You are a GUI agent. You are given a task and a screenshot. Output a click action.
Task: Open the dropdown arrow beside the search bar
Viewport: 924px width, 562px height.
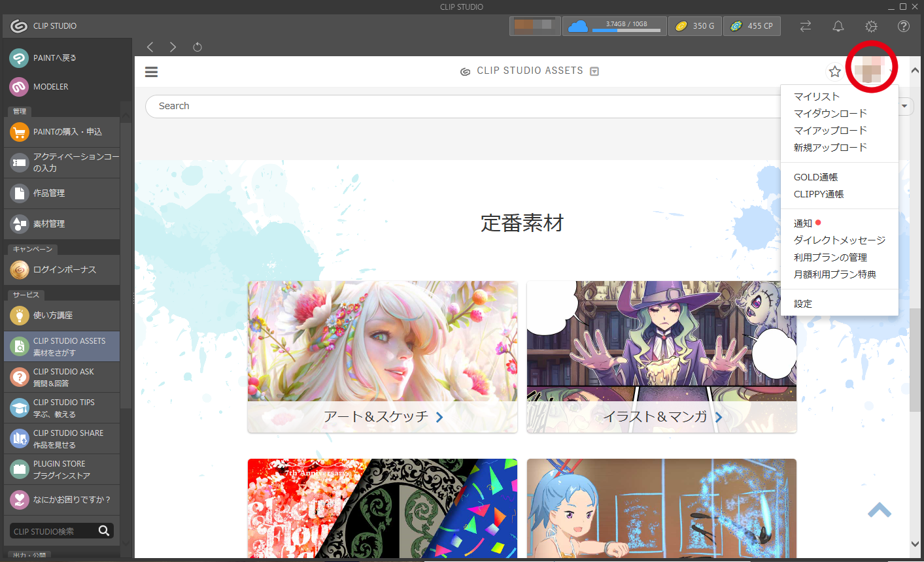point(905,106)
